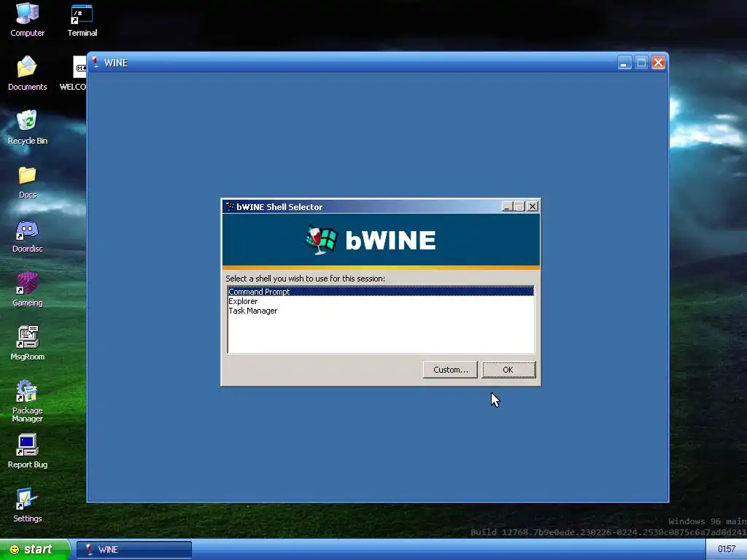Open the WELCOME file icon behind the WINE window

click(73, 74)
